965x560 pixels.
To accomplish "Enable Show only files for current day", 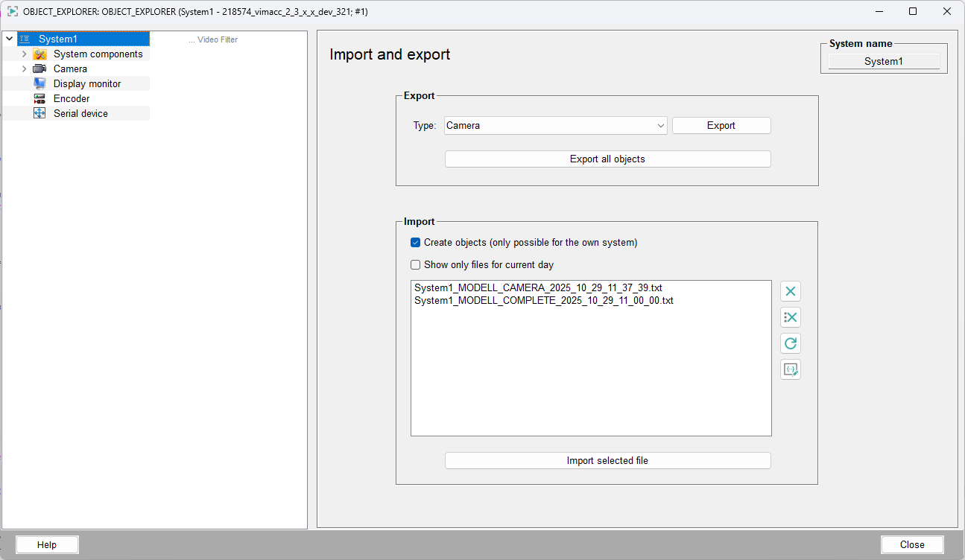I will pos(416,265).
